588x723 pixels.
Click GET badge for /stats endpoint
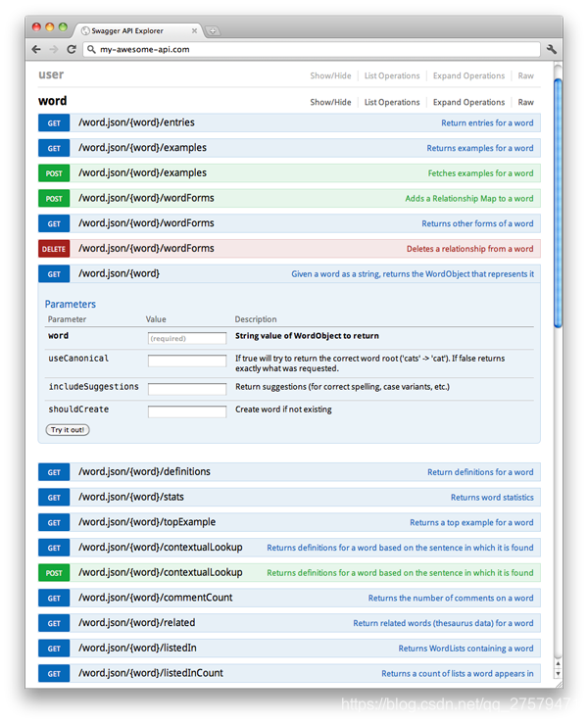click(54, 498)
